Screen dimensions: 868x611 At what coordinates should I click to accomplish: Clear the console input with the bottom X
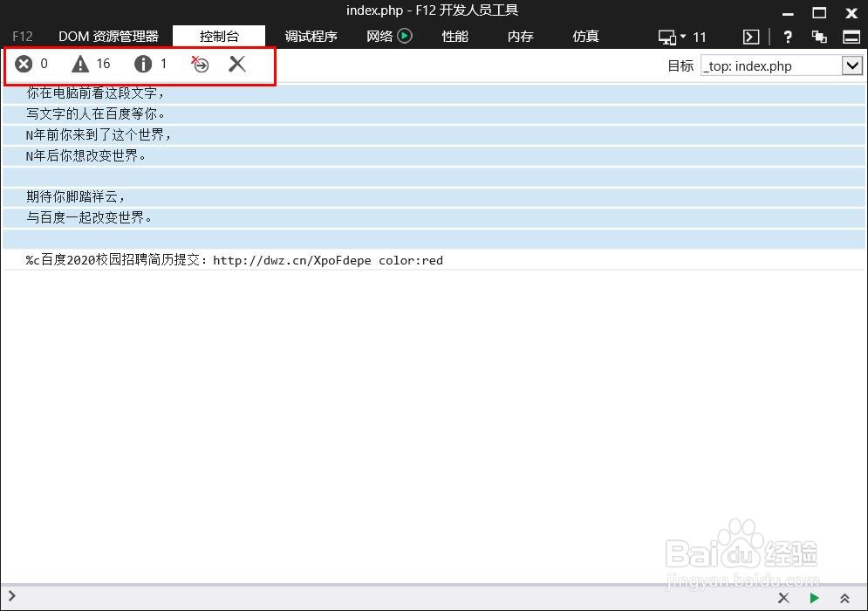pos(783,598)
